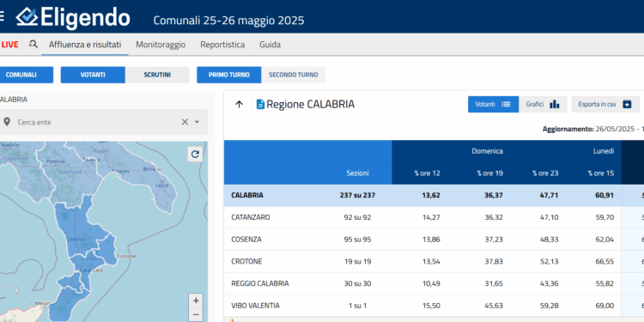Export data with Esporta in csv

605,104
